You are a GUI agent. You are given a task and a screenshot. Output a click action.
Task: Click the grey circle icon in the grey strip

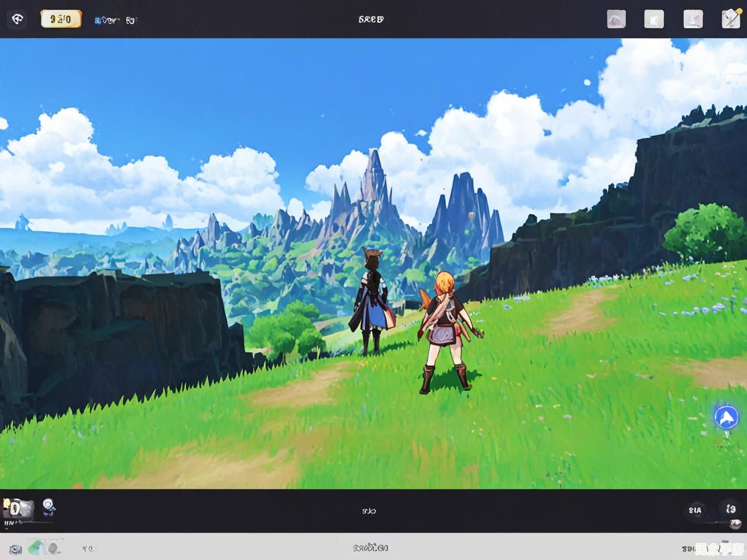click(54, 548)
